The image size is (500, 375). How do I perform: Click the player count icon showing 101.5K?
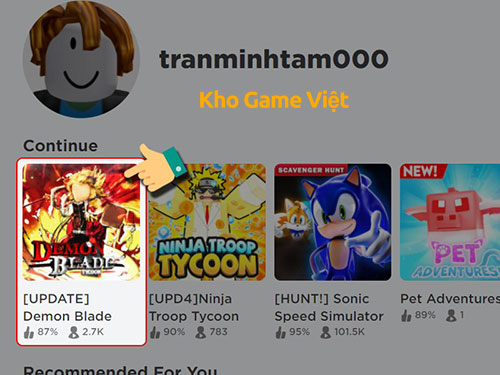[x=325, y=332]
